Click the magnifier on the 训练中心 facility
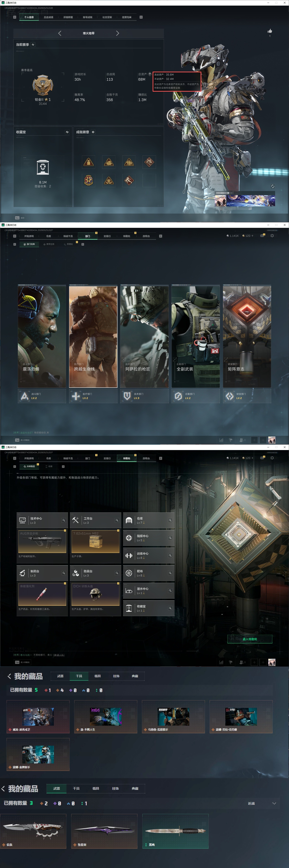Image resolution: width=289 pixels, height=868 pixels. click(170, 555)
